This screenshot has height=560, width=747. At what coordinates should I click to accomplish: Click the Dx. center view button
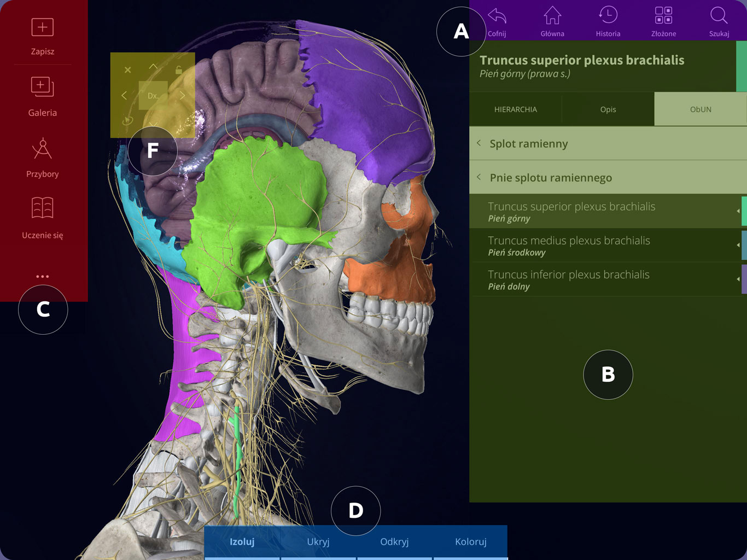click(153, 96)
